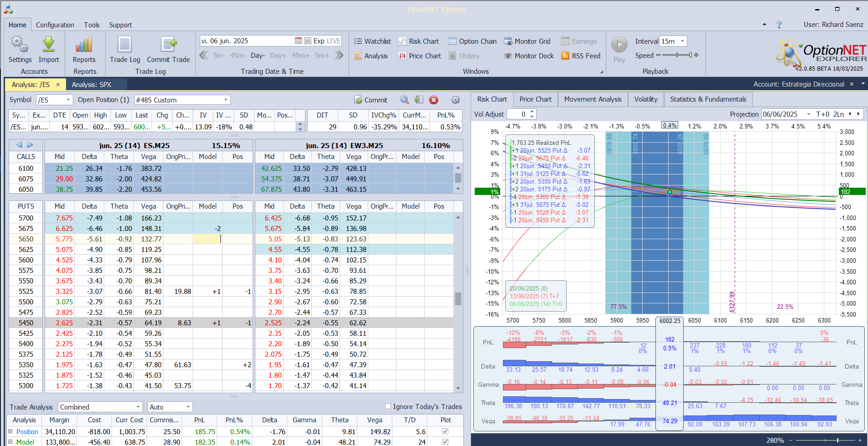Close the Analysis: /ES tab
This screenshot has height=446, width=868.
(x=58, y=84)
